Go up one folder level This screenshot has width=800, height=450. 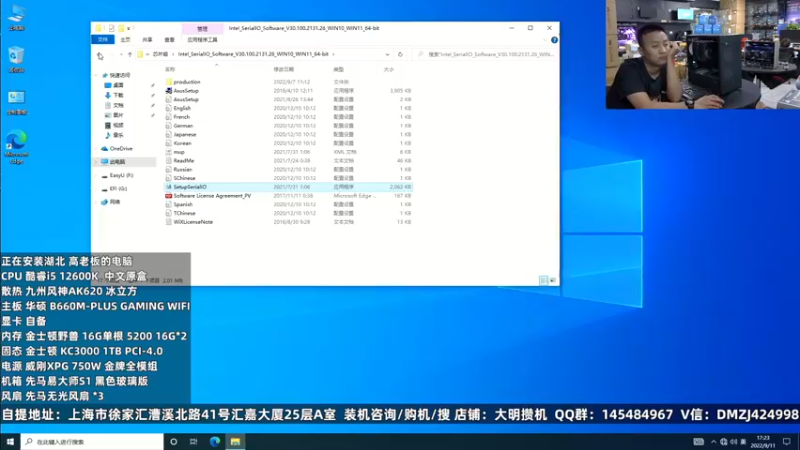tap(130, 55)
